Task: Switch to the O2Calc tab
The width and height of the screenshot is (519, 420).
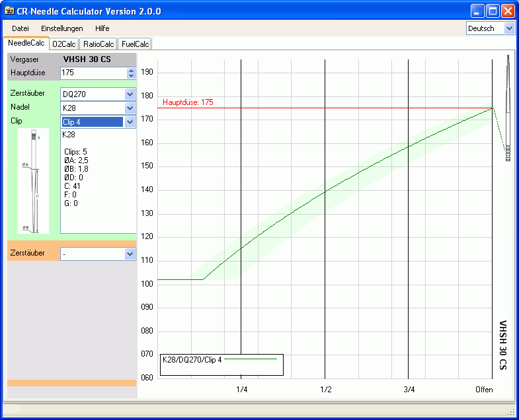Action: [x=64, y=44]
